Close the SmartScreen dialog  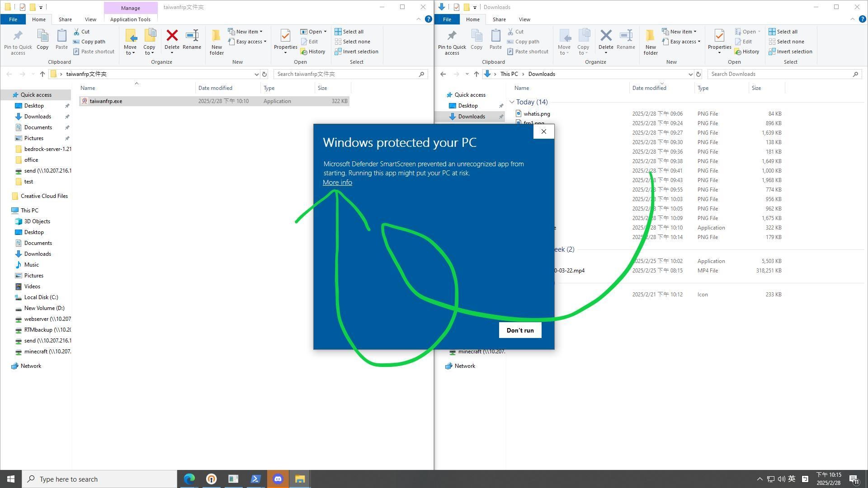pyautogui.click(x=543, y=131)
